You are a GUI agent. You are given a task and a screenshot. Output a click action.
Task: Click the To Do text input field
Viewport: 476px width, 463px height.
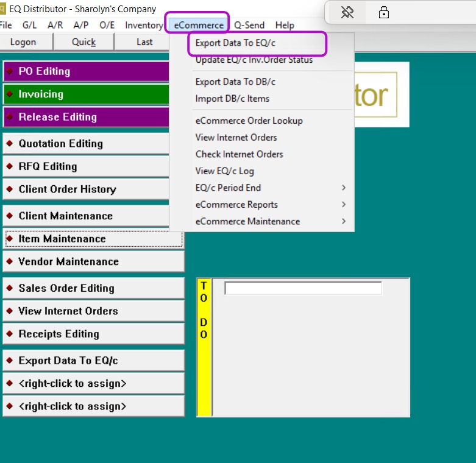303,288
